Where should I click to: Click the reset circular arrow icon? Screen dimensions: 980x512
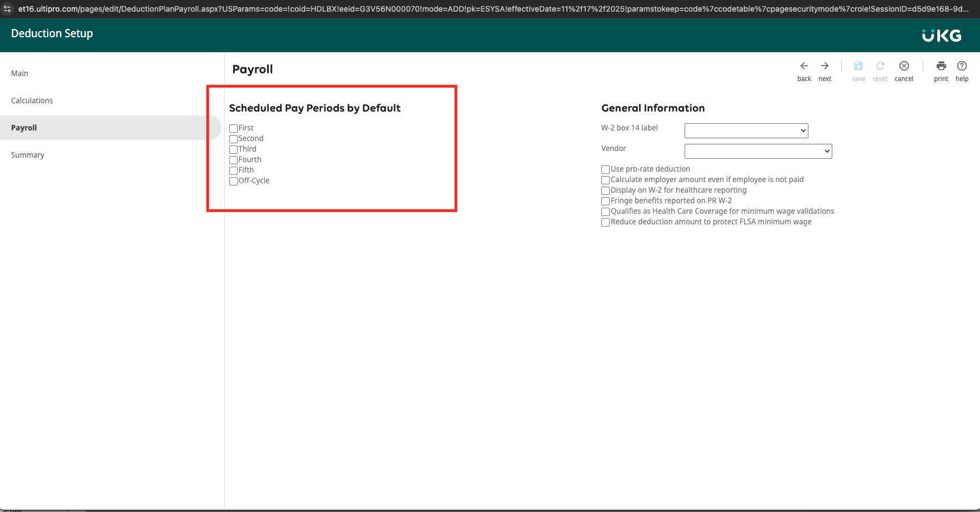coord(880,66)
